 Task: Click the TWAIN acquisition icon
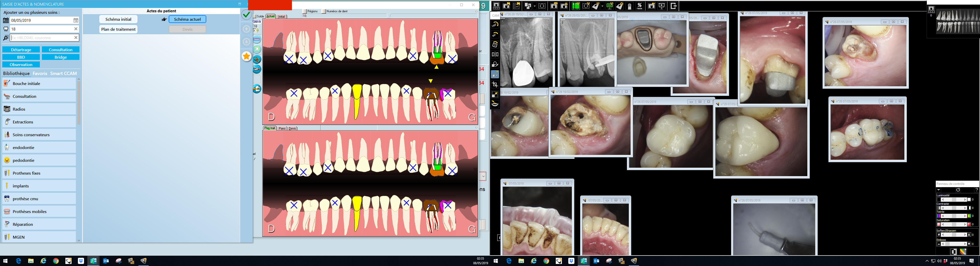[x=640, y=6]
